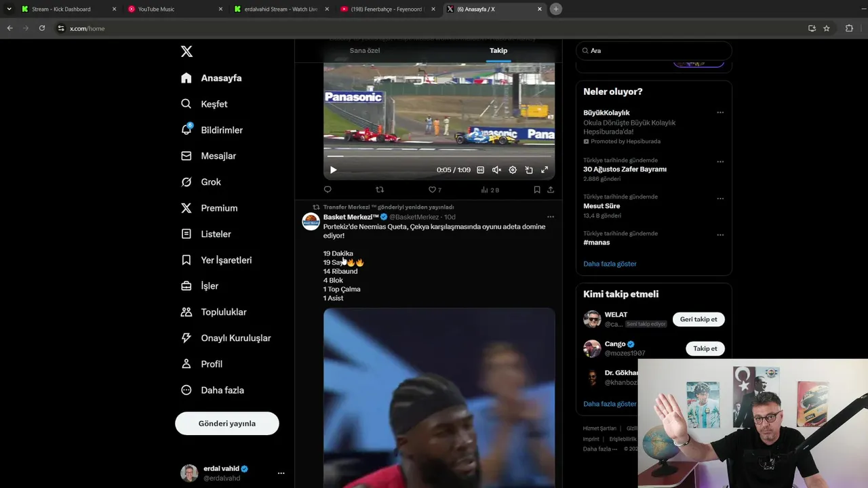Click the Gönderi yayınla button

pos(227,424)
